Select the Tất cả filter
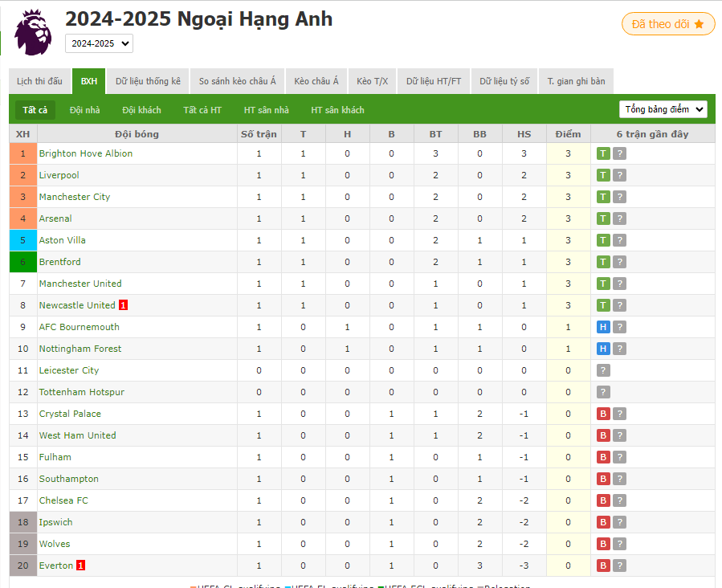This screenshot has width=722, height=588. tap(35, 110)
